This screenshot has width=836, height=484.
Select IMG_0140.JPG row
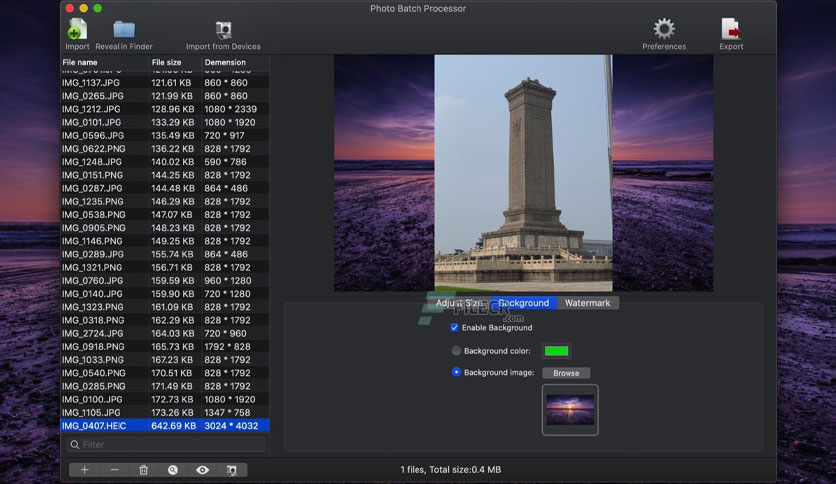coord(165,294)
